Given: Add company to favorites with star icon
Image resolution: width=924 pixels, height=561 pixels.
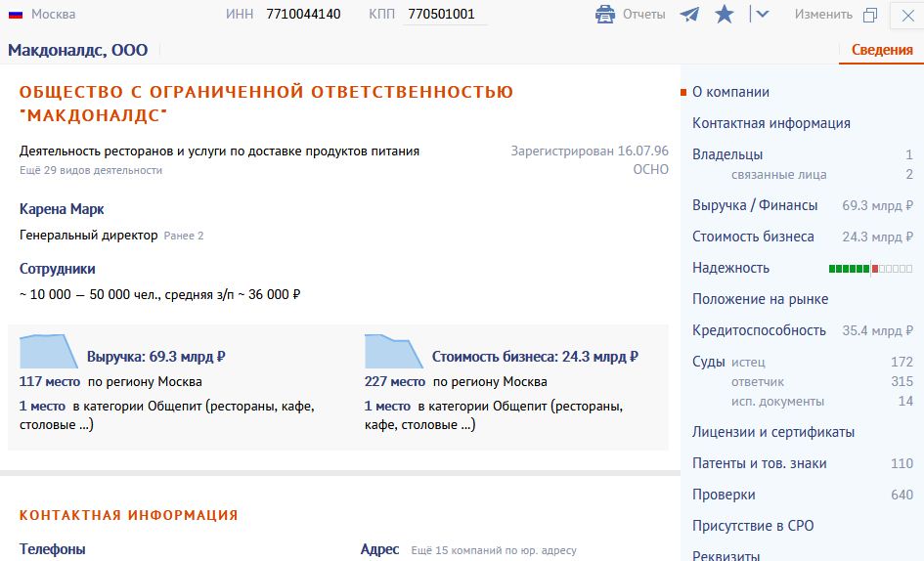Looking at the screenshot, I should tap(725, 14).
